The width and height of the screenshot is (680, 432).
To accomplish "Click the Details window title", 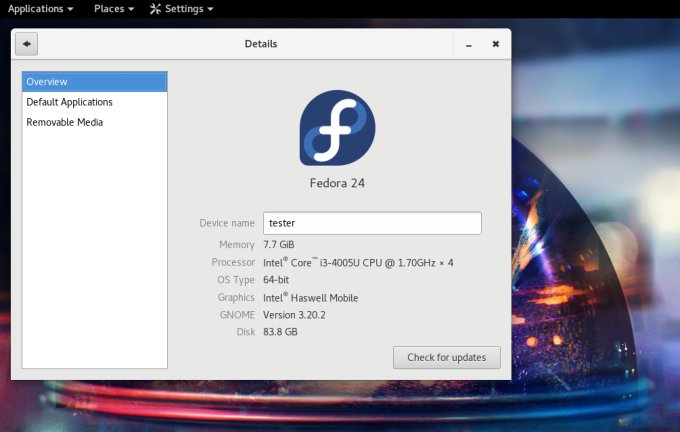I will pos(261,44).
